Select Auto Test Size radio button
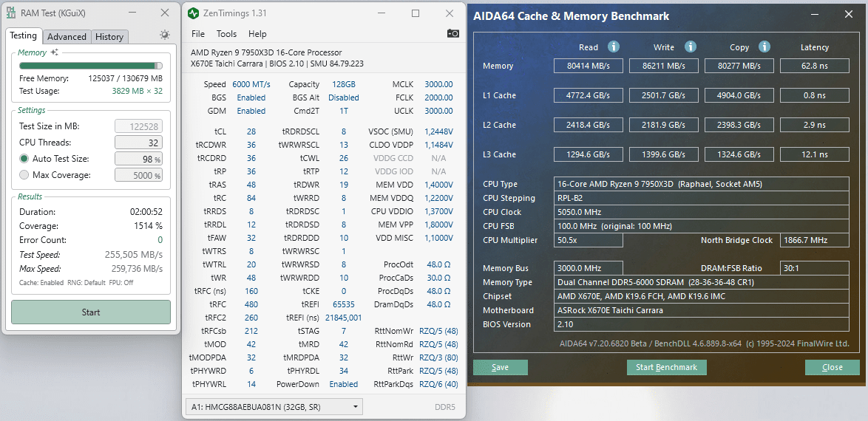This screenshot has width=868, height=421. (24, 159)
